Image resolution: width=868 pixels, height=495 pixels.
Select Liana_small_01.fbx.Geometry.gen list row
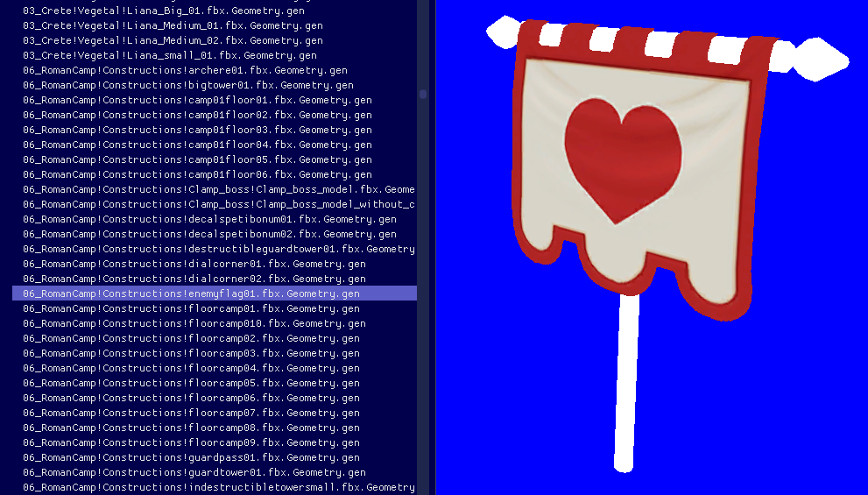coord(215,55)
